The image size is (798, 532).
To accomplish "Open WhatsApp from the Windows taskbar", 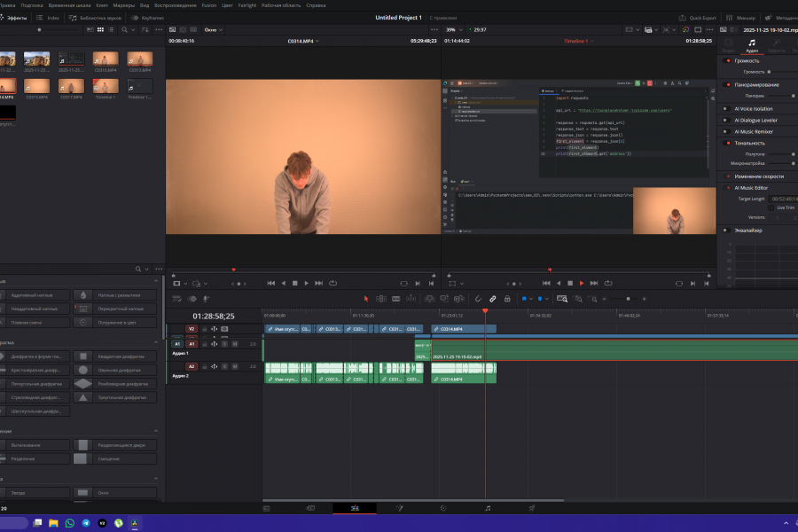I will (x=70, y=523).
